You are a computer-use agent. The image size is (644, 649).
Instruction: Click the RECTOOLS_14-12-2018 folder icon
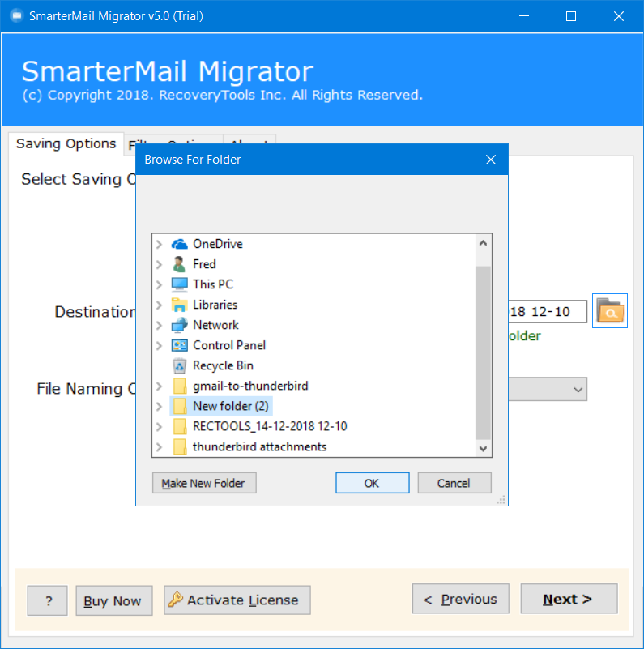pyautogui.click(x=179, y=426)
